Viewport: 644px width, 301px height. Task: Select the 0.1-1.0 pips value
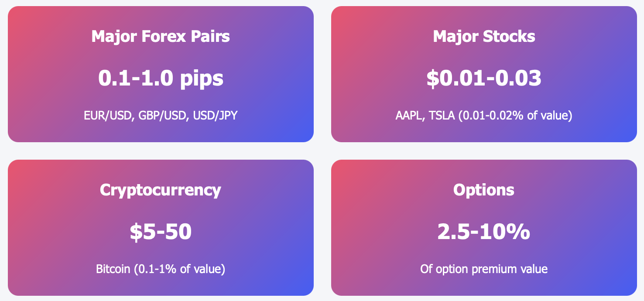161,78
